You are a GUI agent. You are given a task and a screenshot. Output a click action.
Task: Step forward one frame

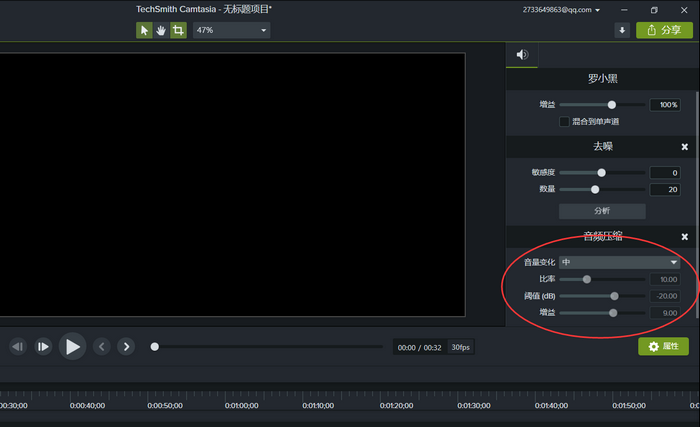[x=43, y=347]
